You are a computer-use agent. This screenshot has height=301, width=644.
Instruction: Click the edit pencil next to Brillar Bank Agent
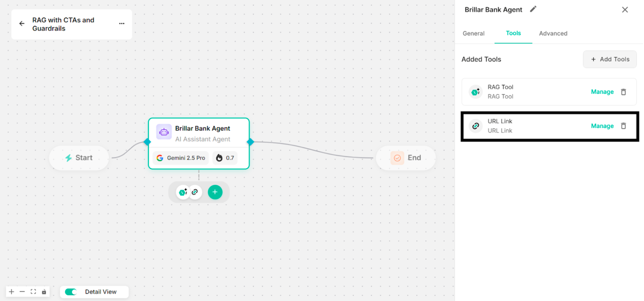tap(533, 9)
